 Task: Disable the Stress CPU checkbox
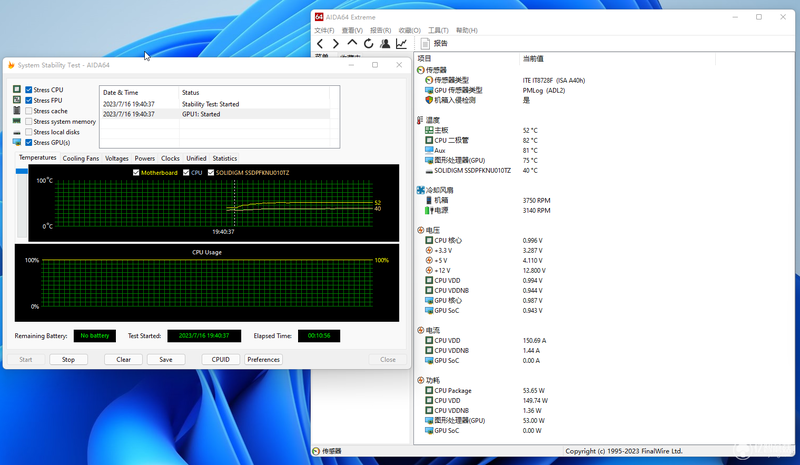tap(29, 90)
